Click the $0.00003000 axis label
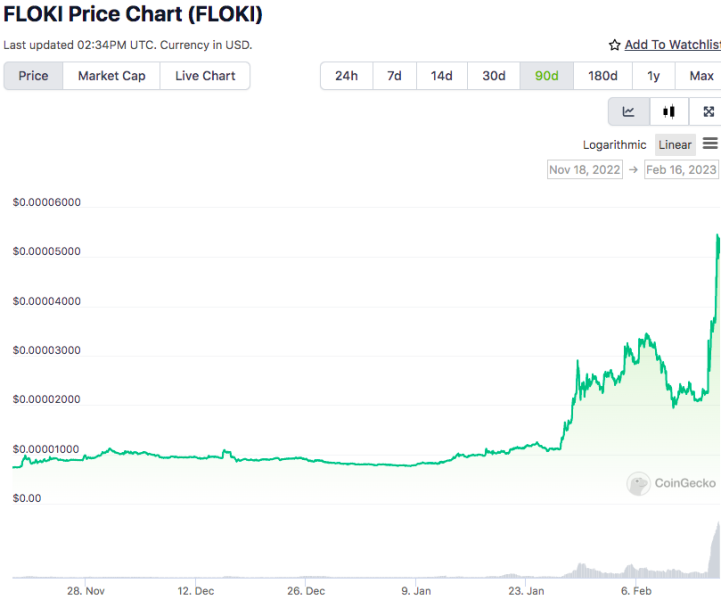721x600 pixels. [x=46, y=350]
